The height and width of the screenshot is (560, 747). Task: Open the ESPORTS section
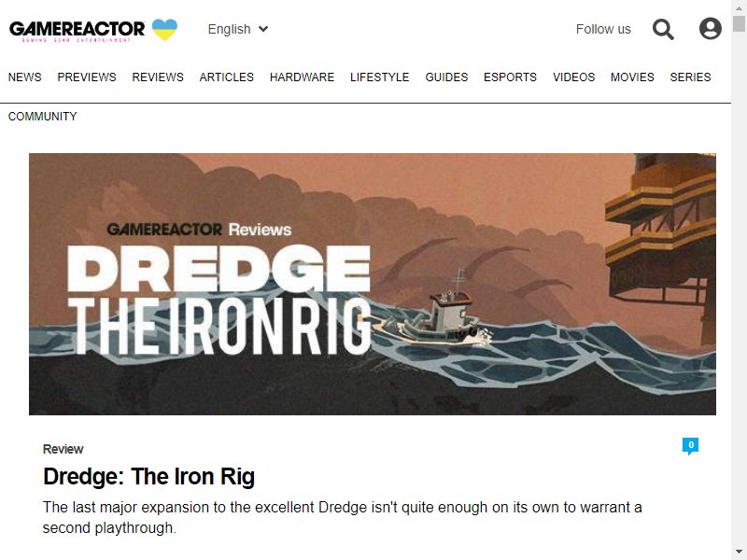(x=510, y=77)
